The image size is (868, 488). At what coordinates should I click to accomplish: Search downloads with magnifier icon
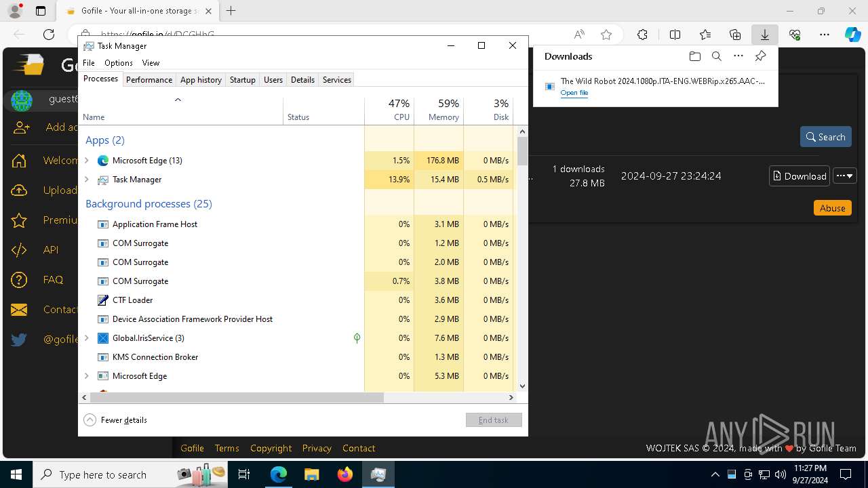[x=717, y=56]
